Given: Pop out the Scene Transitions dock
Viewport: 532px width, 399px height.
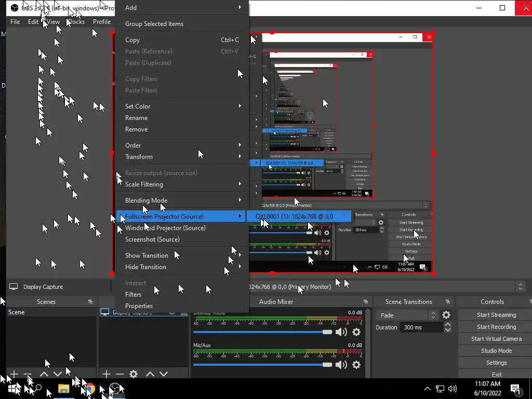Looking at the screenshot, I should pos(447,302).
